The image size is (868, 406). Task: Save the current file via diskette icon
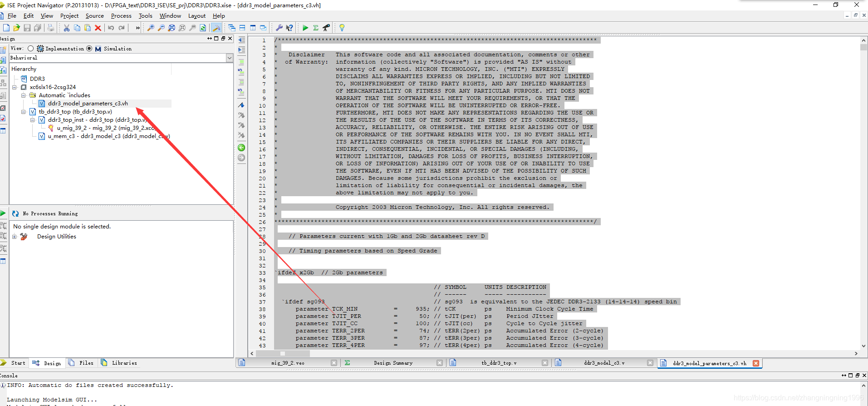(27, 28)
